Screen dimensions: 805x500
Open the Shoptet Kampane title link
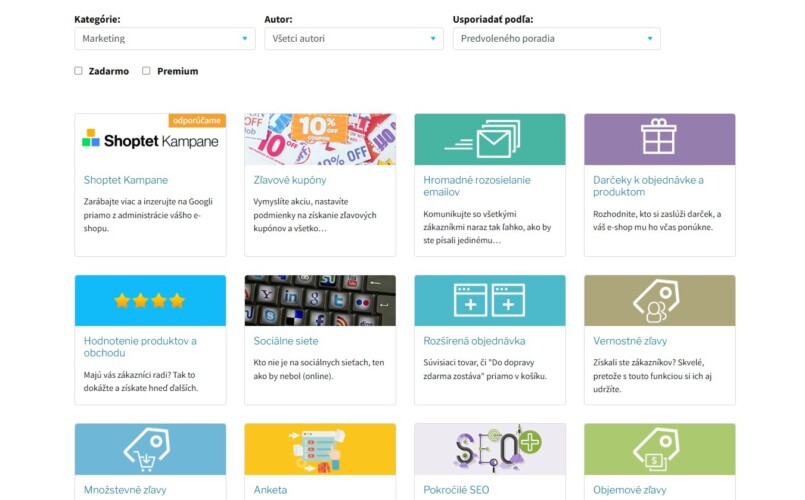(x=126, y=180)
